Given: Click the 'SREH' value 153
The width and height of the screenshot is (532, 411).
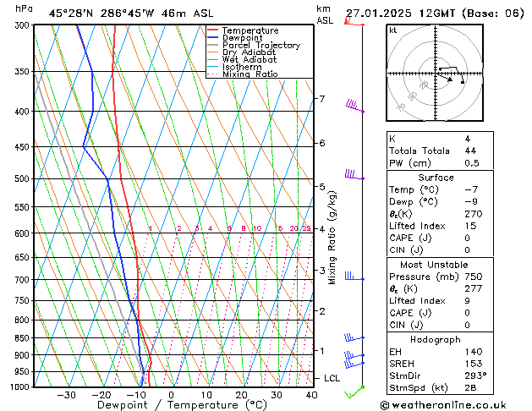Looking at the screenshot, I should tap(474, 364).
